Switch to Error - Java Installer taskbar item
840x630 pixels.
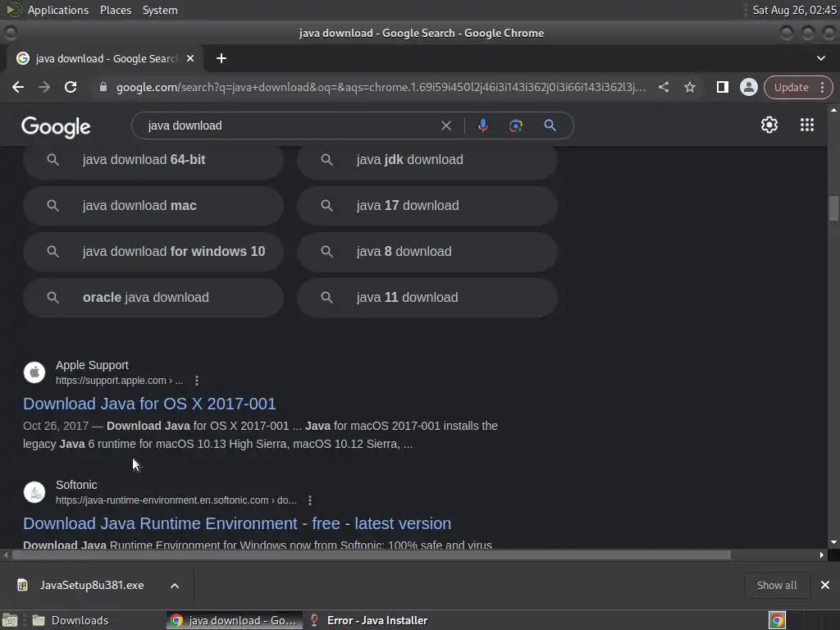pos(370,620)
